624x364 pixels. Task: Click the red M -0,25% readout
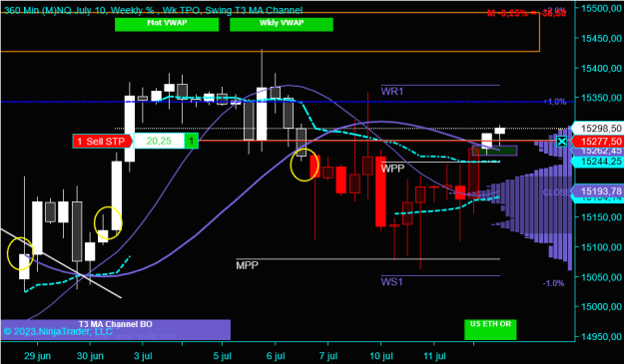[526, 13]
